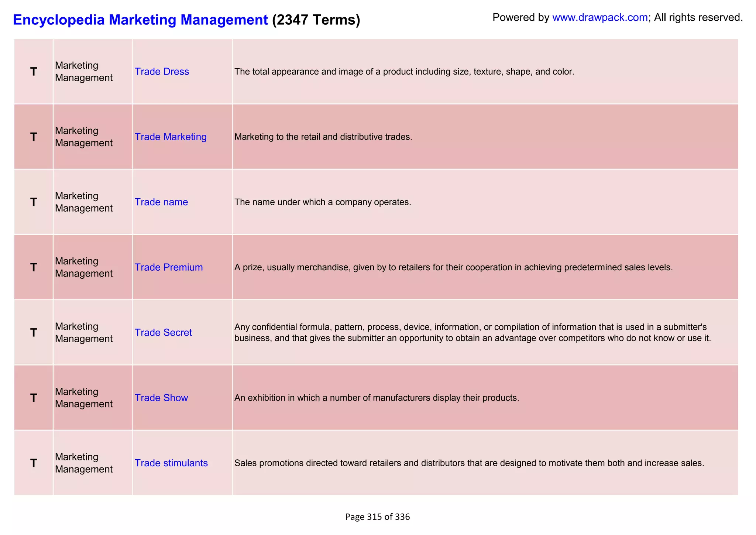This screenshot has width=756, height=535.
Task: Click Marketing Management in Trade stimulants row
Action: coord(84,463)
